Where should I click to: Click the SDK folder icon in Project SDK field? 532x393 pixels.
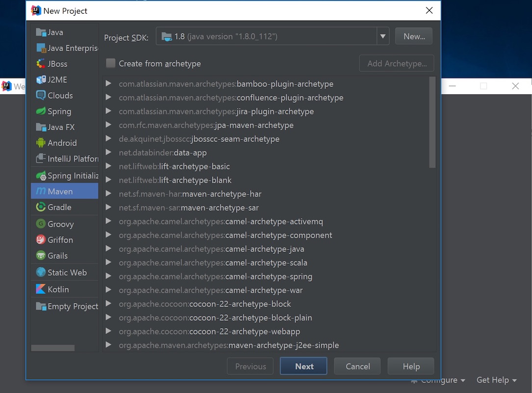166,36
